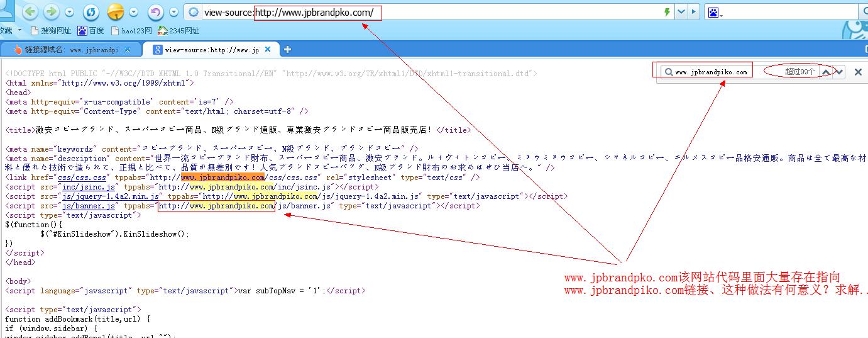Click the DOCTYPE declaration line
The height and width of the screenshot is (338, 868).
[x=271, y=74]
